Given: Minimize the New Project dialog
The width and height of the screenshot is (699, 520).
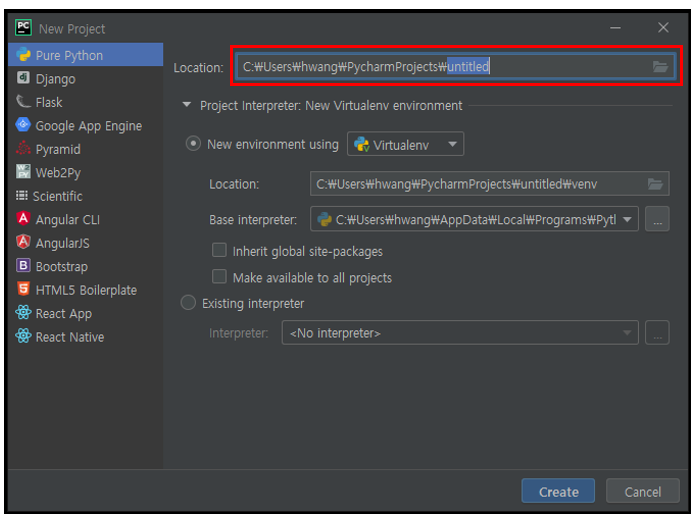Looking at the screenshot, I should [615, 28].
